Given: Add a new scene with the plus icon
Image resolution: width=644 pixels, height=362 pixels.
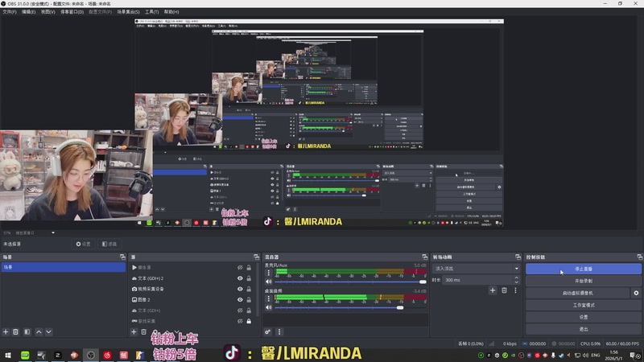Looking at the screenshot, I should pos(6,331).
